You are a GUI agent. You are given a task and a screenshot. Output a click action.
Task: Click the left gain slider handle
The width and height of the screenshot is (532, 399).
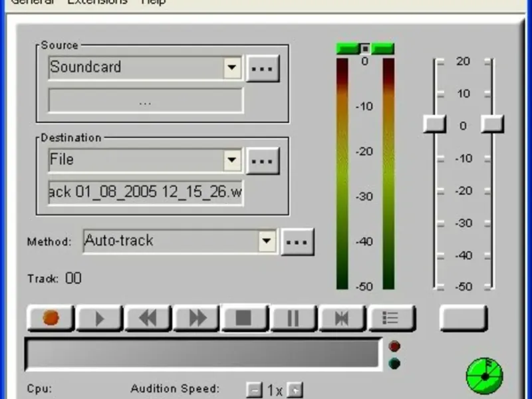[x=435, y=124]
